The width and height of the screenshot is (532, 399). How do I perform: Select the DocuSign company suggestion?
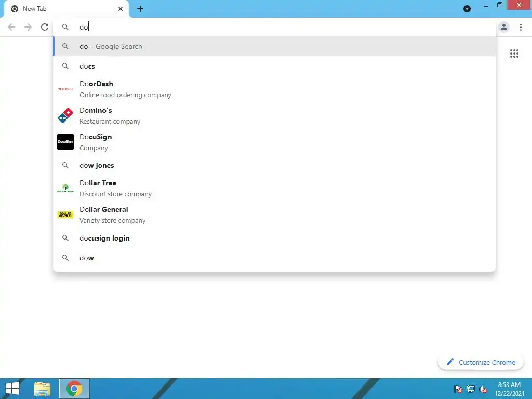pyautogui.click(x=274, y=142)
